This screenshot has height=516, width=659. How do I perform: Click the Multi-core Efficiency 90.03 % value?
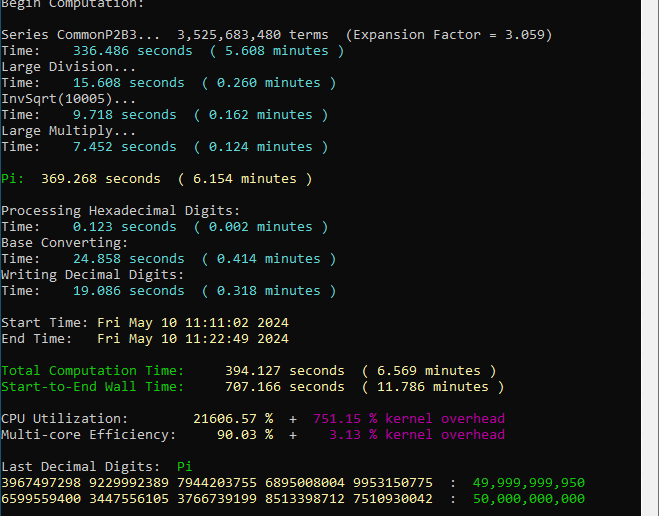(x=245, y=435)
